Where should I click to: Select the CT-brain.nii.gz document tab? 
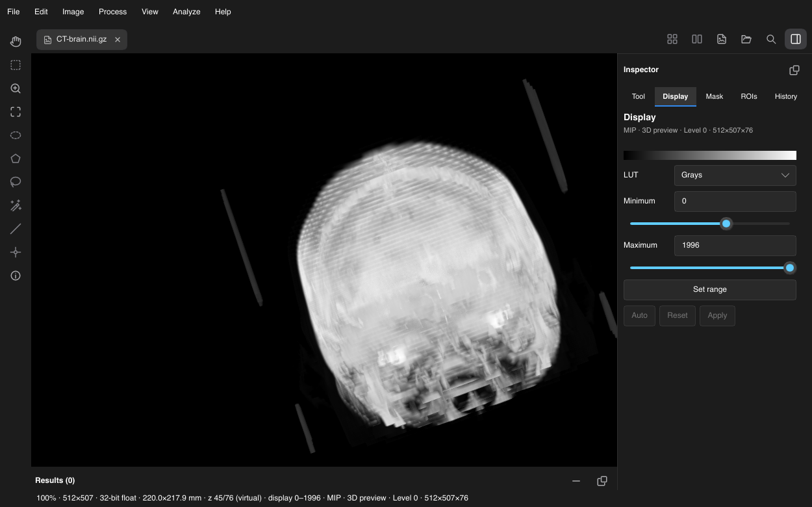82,40
